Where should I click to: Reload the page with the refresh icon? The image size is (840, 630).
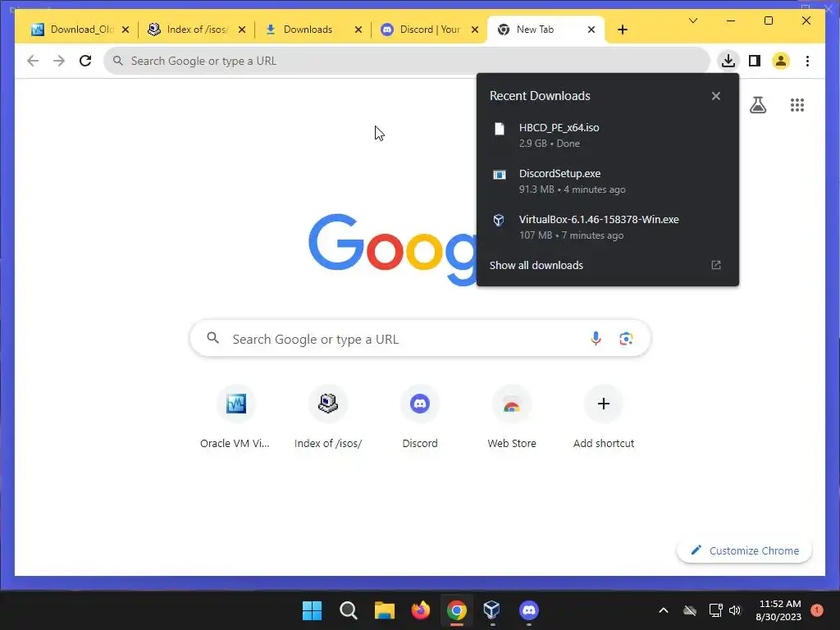85,61
